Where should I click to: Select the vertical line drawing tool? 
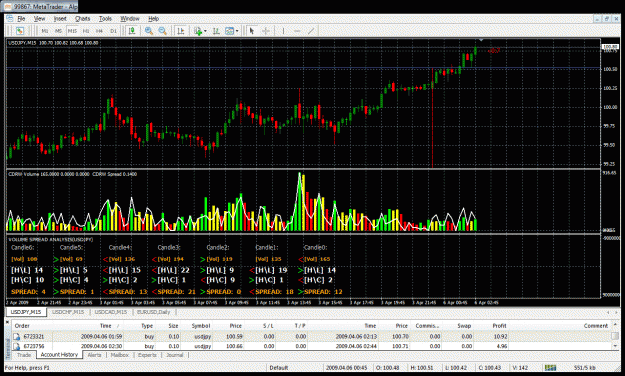283,31
